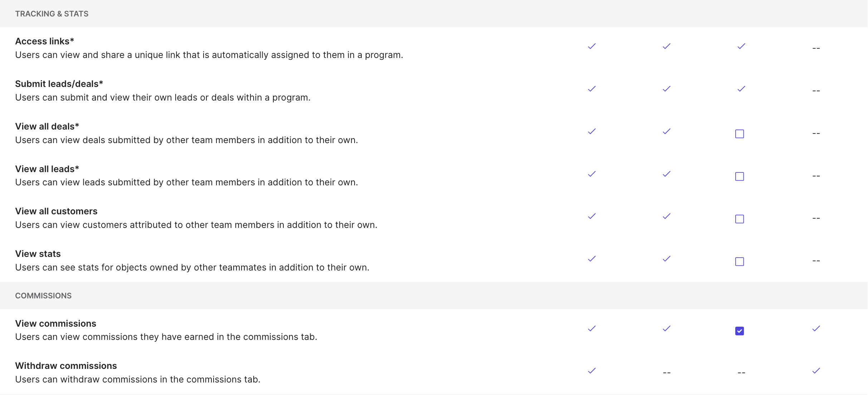Click third-column checkmark for Submit leads/deals
The width and height of the screenshot is (868, 395).
(741, 89)
